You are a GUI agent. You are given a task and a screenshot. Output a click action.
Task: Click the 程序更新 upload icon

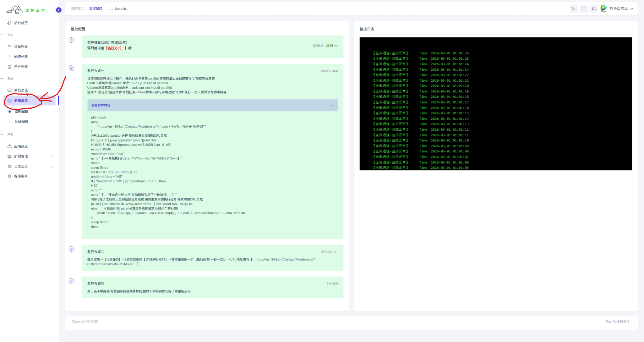click(10, 176)
